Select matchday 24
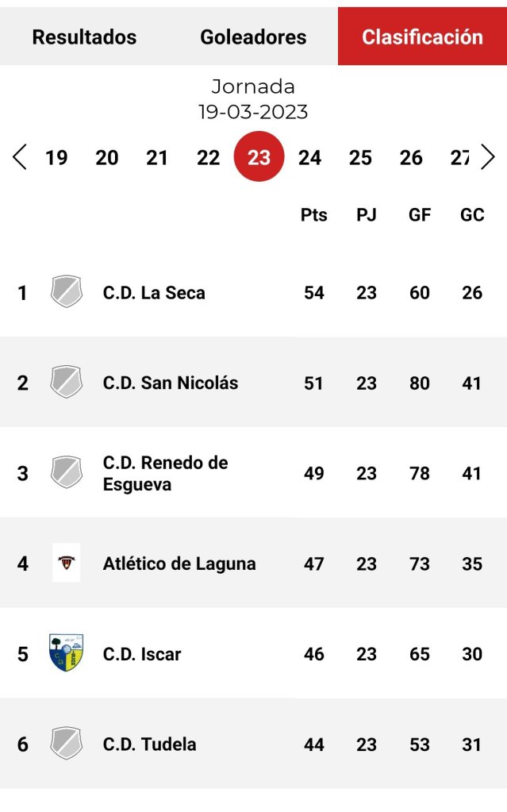This screenshot has height=812, width=507. click(x=309, y=158)
